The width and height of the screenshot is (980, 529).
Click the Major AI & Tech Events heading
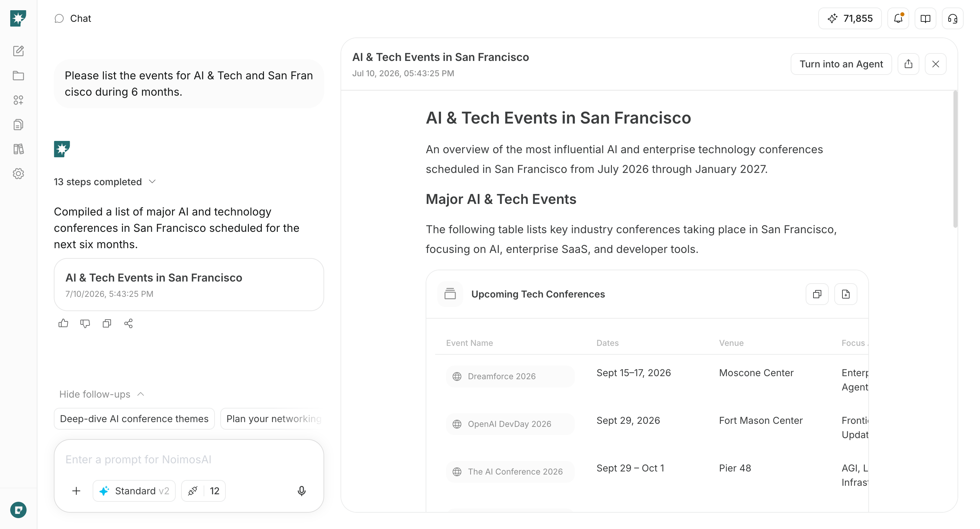tap(501, 199)
